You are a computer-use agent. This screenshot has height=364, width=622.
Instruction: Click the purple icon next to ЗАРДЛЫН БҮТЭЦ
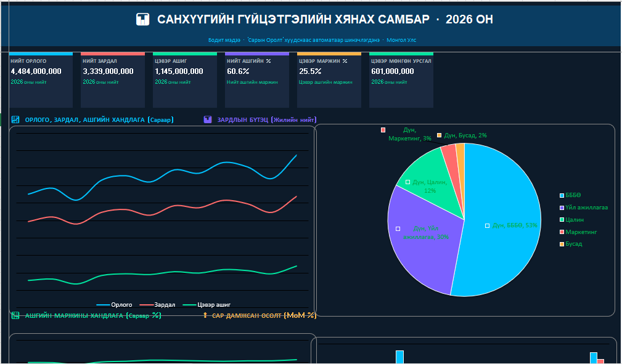click(208, 119)
